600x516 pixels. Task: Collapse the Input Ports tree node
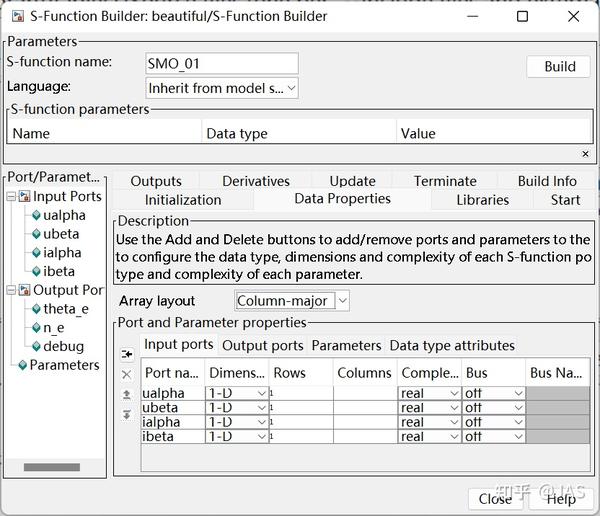(11, 197)
